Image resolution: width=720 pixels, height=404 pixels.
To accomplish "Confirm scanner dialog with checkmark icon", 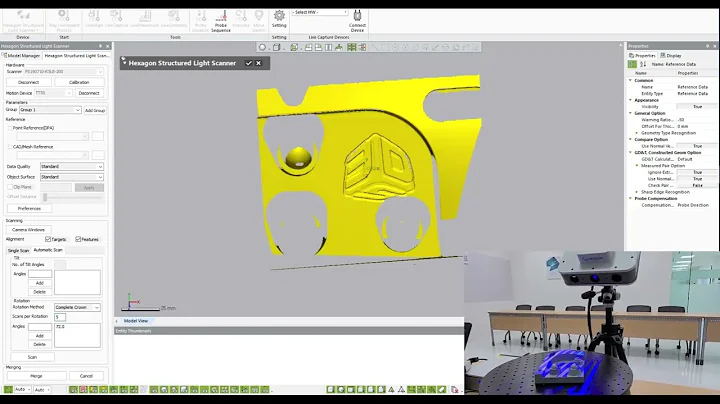I will pos(248,63).
